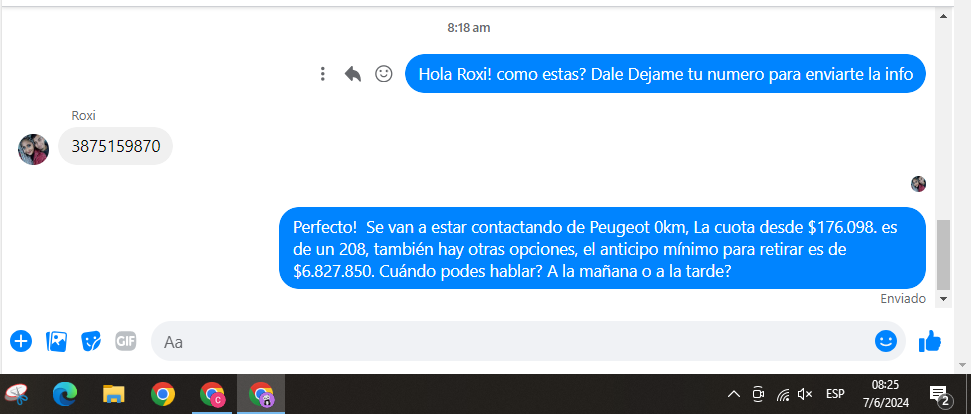Open Roxi's profile picture avatar
Screen dimensions: 971x414
point(33,149)
